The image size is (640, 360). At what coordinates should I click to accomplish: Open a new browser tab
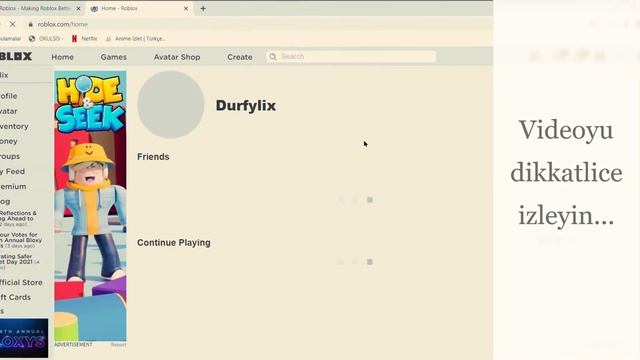click(x=203, y=8)
